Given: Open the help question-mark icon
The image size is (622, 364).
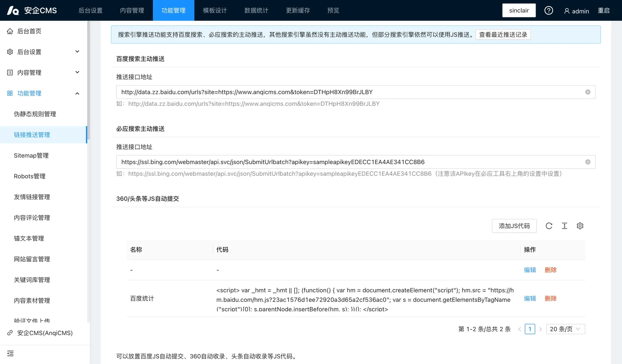Looking at the screenshot, I should pyautogui.click(x=549, y=10).
